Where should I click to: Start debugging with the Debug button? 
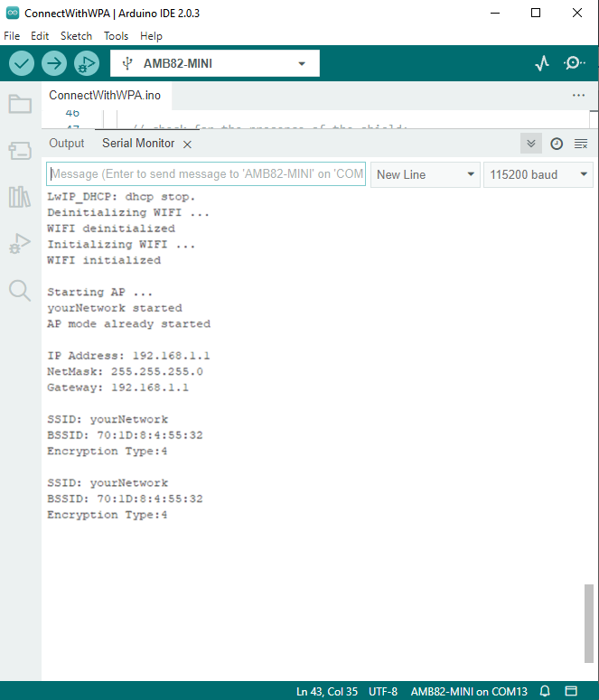[87, 63]
